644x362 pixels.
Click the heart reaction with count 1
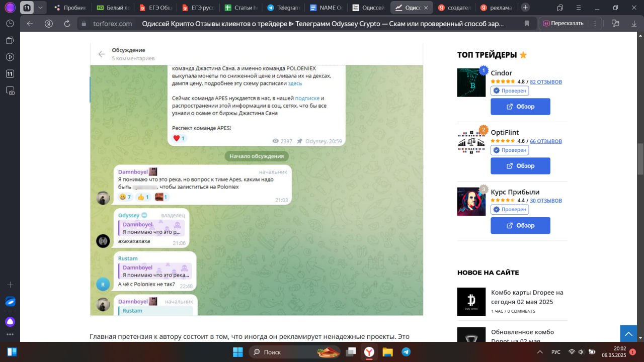(179, 138)
